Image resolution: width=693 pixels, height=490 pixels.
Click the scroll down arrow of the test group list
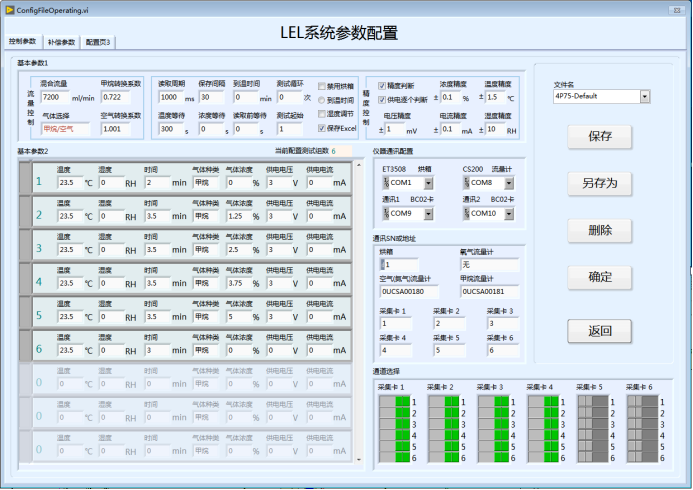358,460
